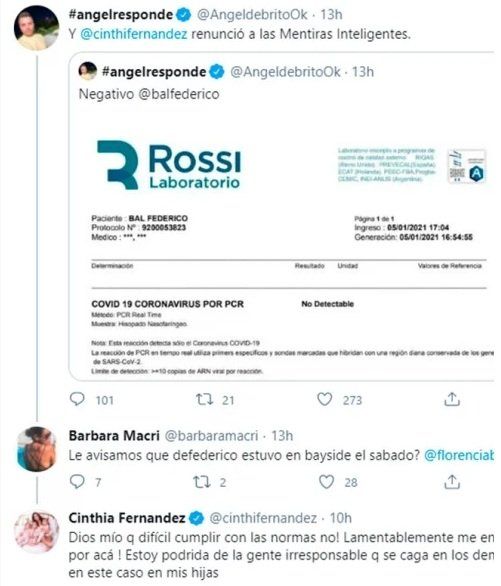The image size is (501, 586).
Task: Reply to the angelresponde tweet with 101 comments
Action: click(77, 400)
